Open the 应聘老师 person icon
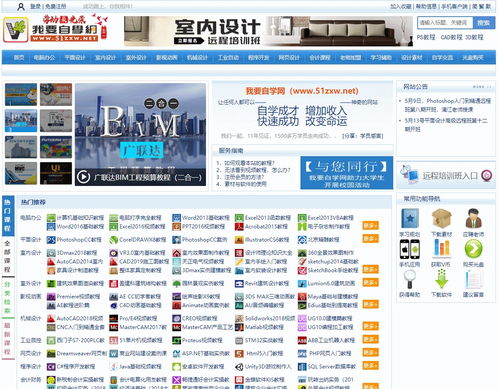The height and width of the screenshot is (389, 499). (x=473, y=219)
